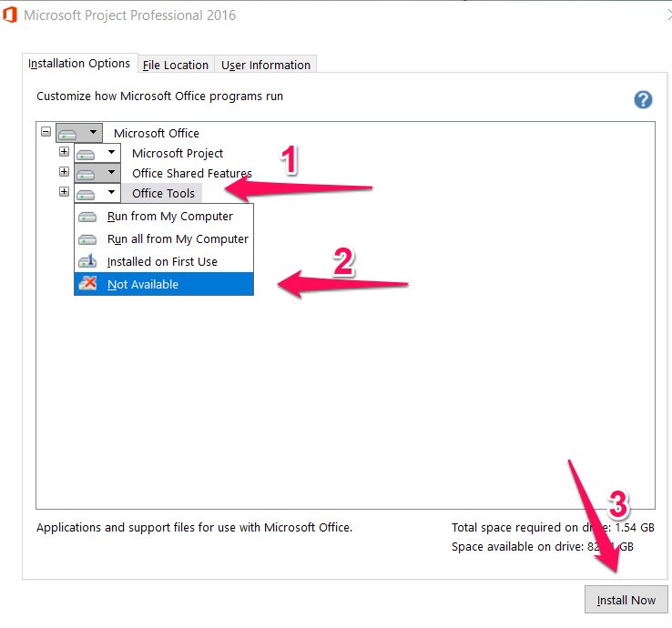672x628 pixels.
Task: Click the drive icon beside Office Tools
Action: click(x=87, y=193)
